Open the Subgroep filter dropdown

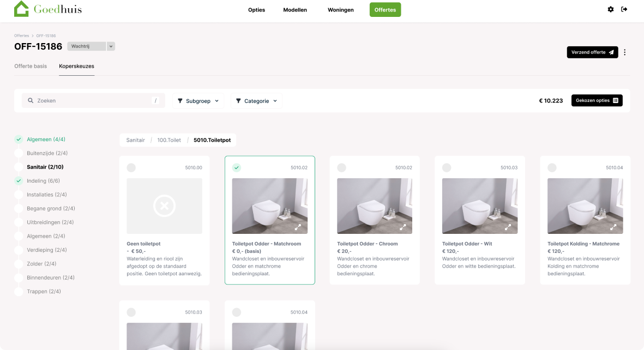pos(198,101)
